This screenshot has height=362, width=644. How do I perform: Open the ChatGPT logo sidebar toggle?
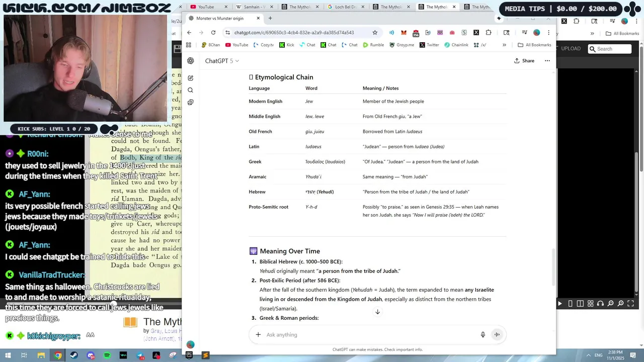tap(191, 61)
